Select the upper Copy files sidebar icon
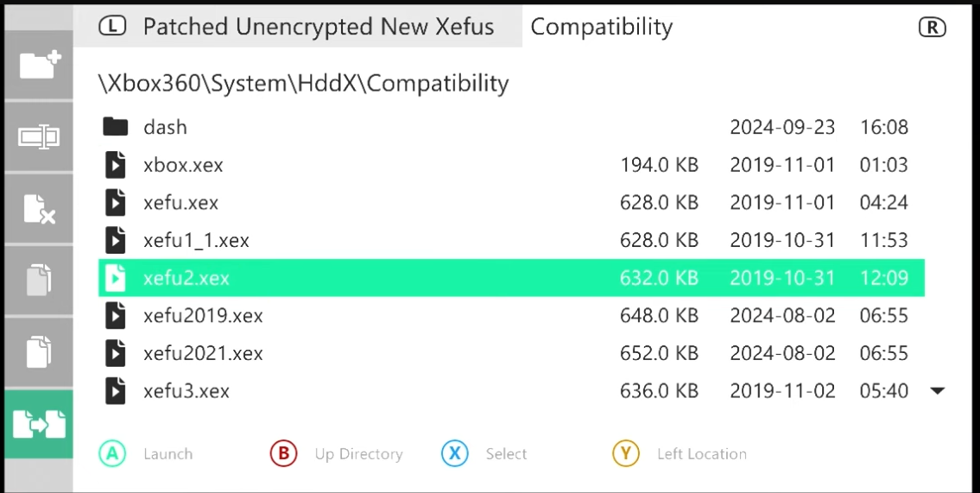 pos(40,281)
